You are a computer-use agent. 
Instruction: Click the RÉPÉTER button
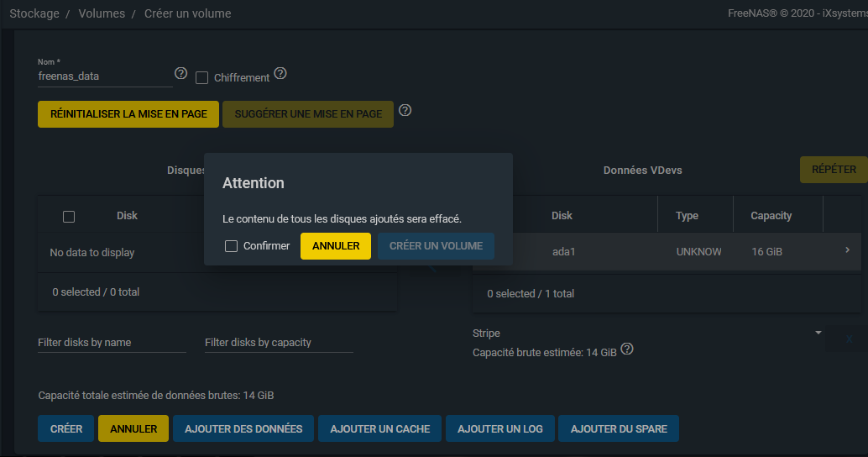coord(834,170)
